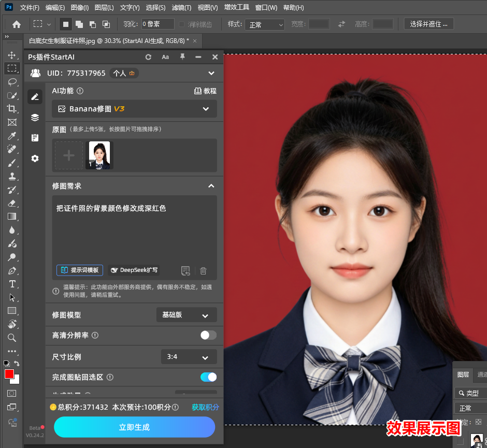Click the 选择并遮住 button

point(428,24)
